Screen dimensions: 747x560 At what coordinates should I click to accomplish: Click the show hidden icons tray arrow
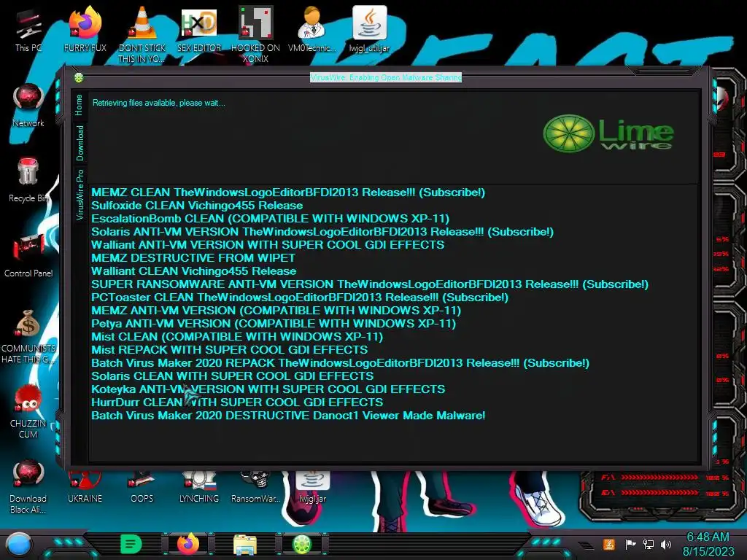(x=586, y=545)
